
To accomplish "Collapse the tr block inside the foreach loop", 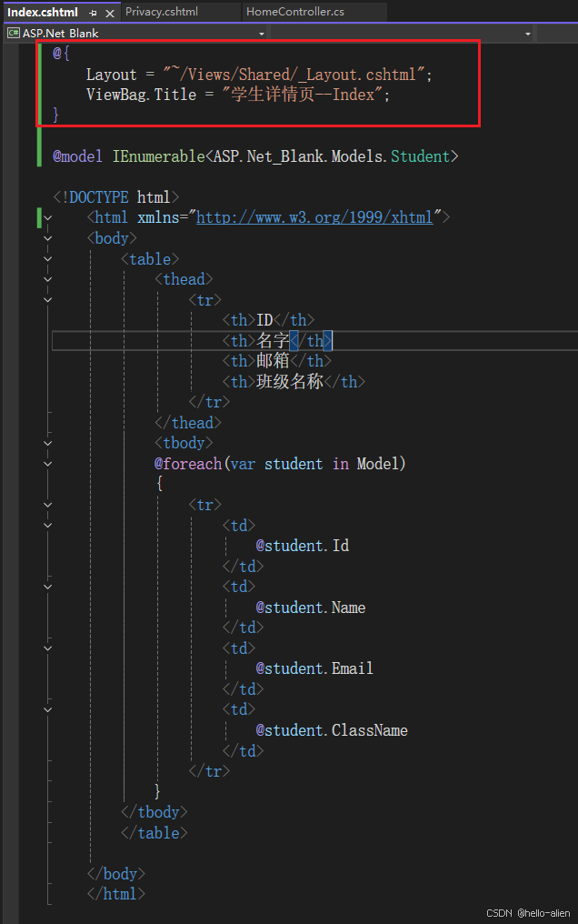I will point(48,505).
